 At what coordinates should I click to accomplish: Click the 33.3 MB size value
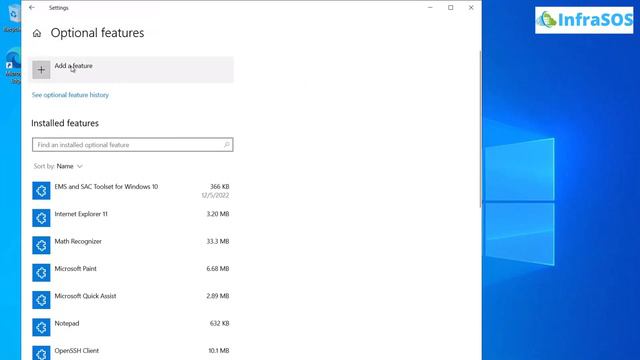pyautogui.click(x=218, y=241)
